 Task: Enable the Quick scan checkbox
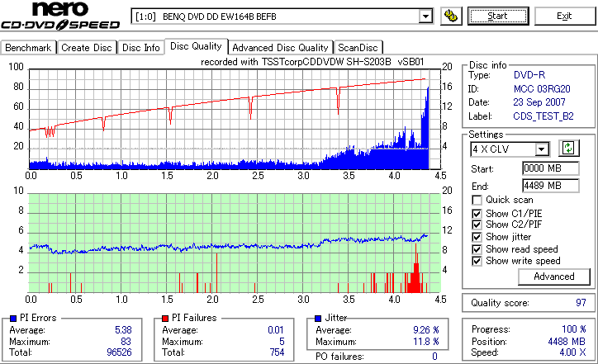pyautogui.click(x=477, y=200)
